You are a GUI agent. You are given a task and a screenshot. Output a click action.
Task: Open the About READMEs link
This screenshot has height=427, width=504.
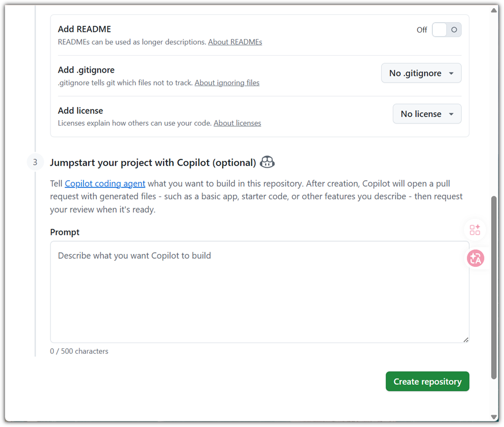click(235, 42)
